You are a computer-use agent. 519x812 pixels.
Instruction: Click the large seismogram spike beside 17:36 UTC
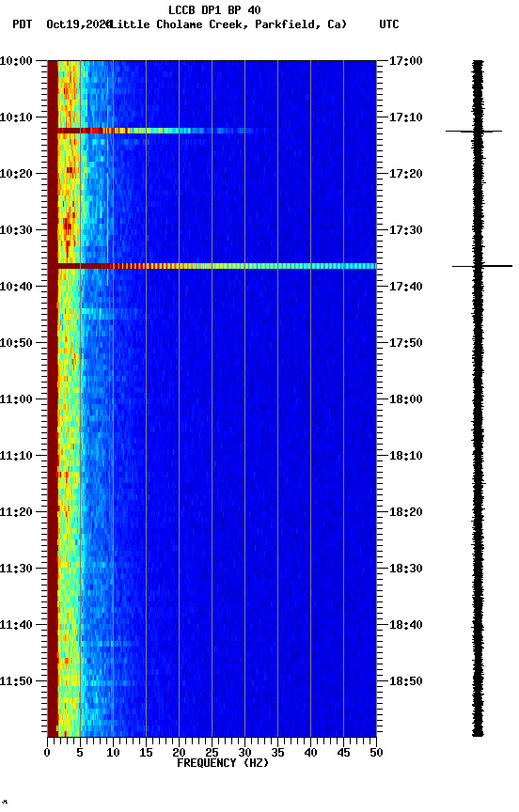pos(482,266)
